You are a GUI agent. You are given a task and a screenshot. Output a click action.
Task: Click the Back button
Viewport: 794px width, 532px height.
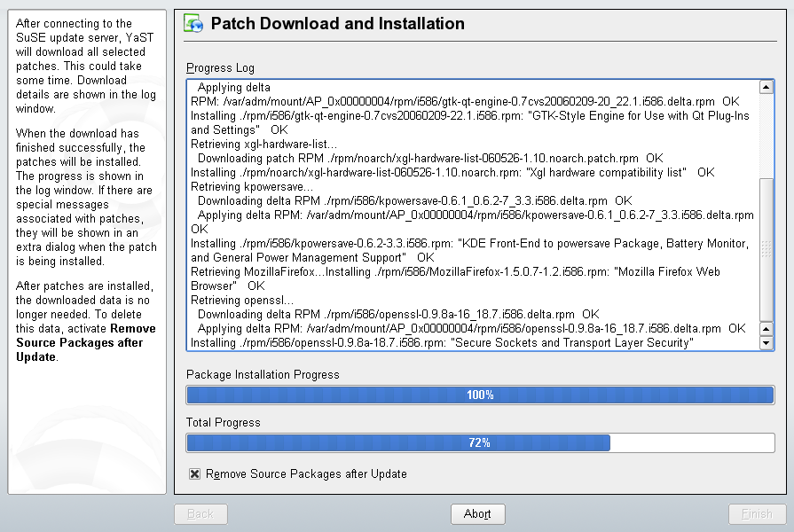tap(200, 513)
